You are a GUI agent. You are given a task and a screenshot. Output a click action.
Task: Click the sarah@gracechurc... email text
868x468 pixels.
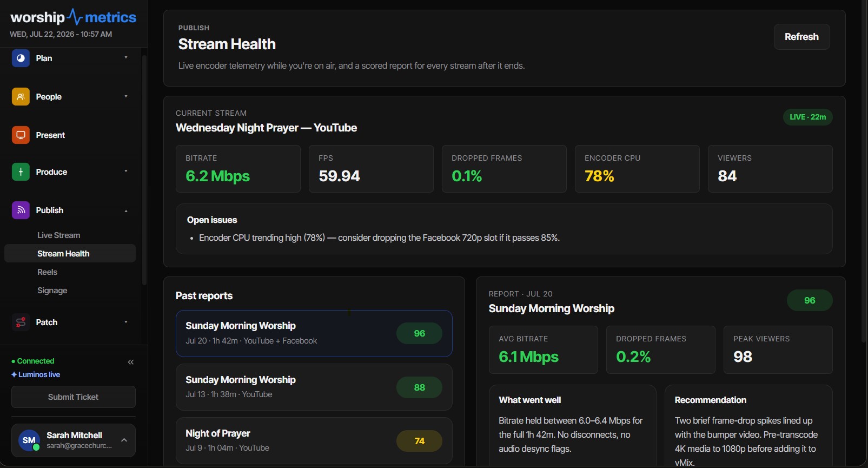pyautogui.click(x=79, y=446)
